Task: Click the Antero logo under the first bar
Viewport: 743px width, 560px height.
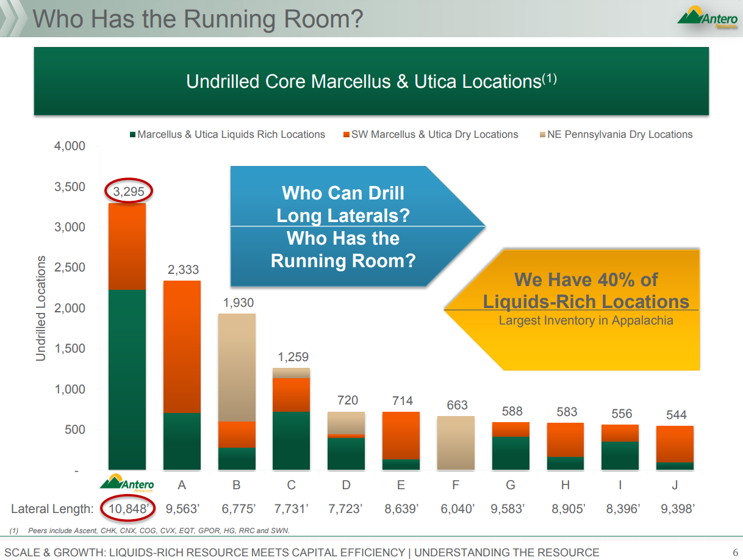Action: [127, 483]
